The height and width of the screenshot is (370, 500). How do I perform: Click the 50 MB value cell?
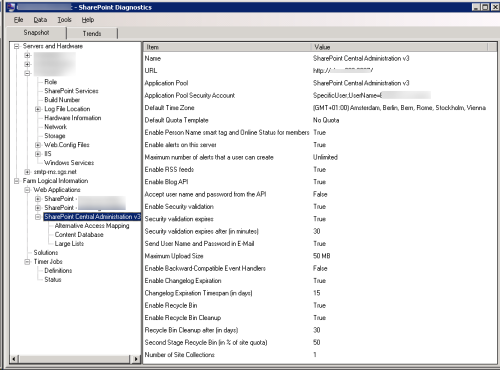(x=322, y=256)
